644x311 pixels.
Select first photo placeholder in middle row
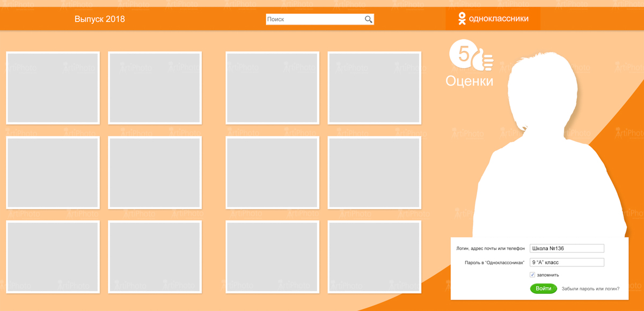point(53,172)
